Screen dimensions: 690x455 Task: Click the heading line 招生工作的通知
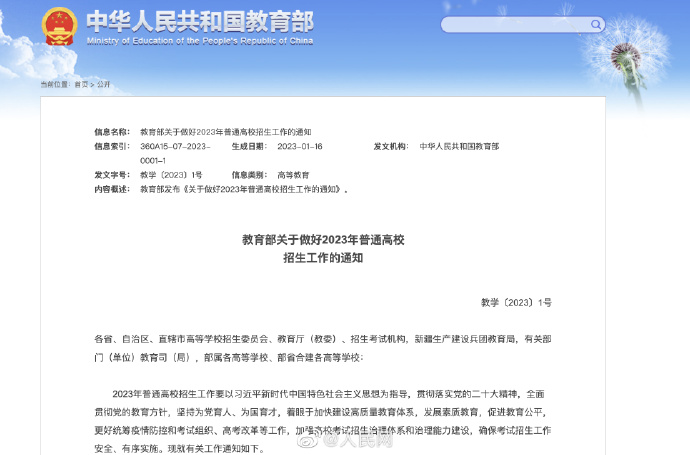point(323,257)
